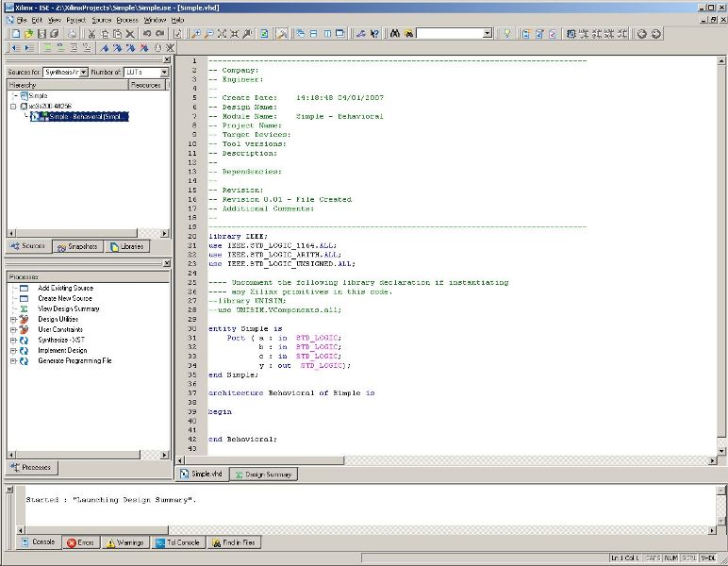Select Simple - Behavioral source item
The height and width of the screenshot is (566, 728).
point(79,117)
